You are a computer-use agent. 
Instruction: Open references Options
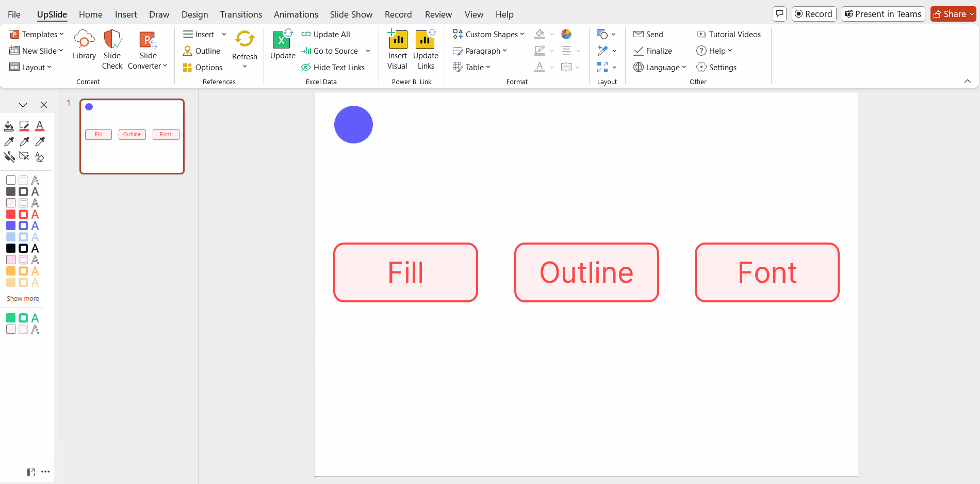click(203, 67)
